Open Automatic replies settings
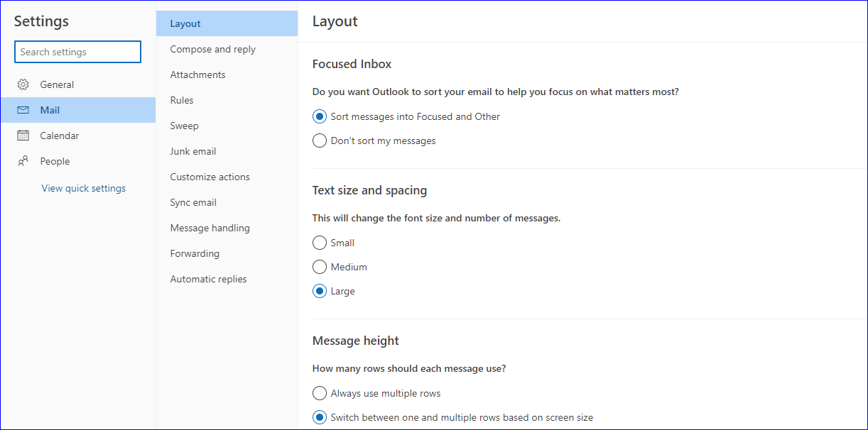Viewport: 868px width, 430px height. pos(208,278)
